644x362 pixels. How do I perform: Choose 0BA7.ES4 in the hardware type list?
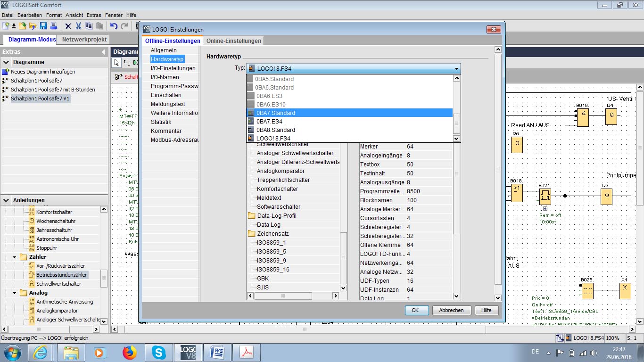[349, 122]
